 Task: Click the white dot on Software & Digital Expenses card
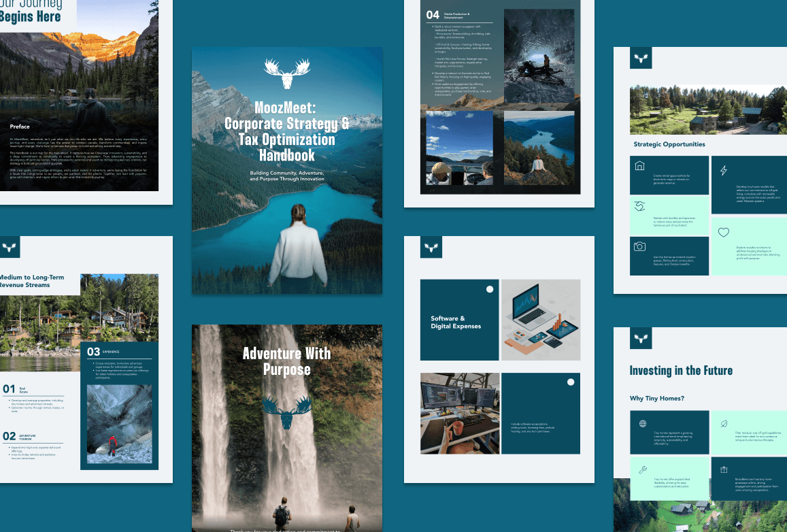pos(490,289)
